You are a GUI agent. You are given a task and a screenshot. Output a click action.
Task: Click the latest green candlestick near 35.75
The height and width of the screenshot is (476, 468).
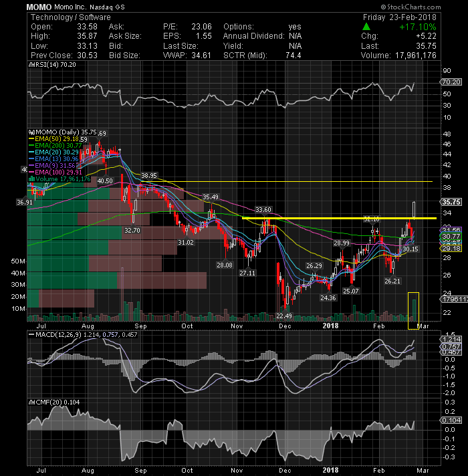tap(414, 209)
